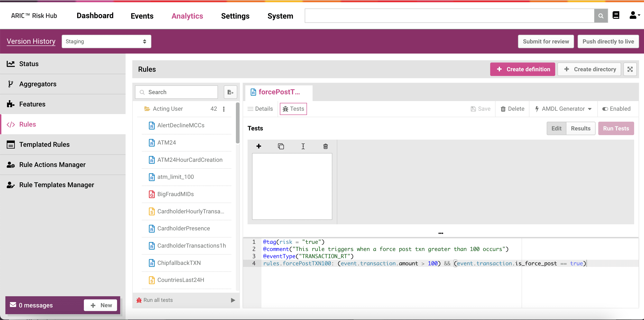Click the ATM24 rule file icon
This screenshot has width=644, height=320.
tap(152, 143)
